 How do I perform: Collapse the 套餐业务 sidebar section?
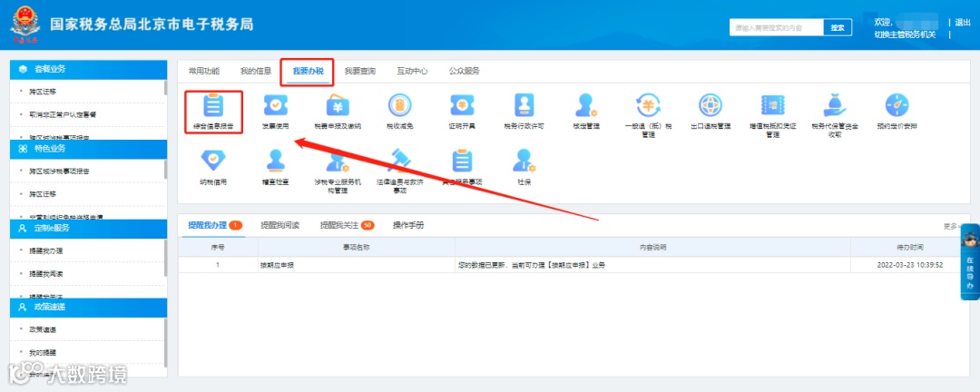[89, 69]
